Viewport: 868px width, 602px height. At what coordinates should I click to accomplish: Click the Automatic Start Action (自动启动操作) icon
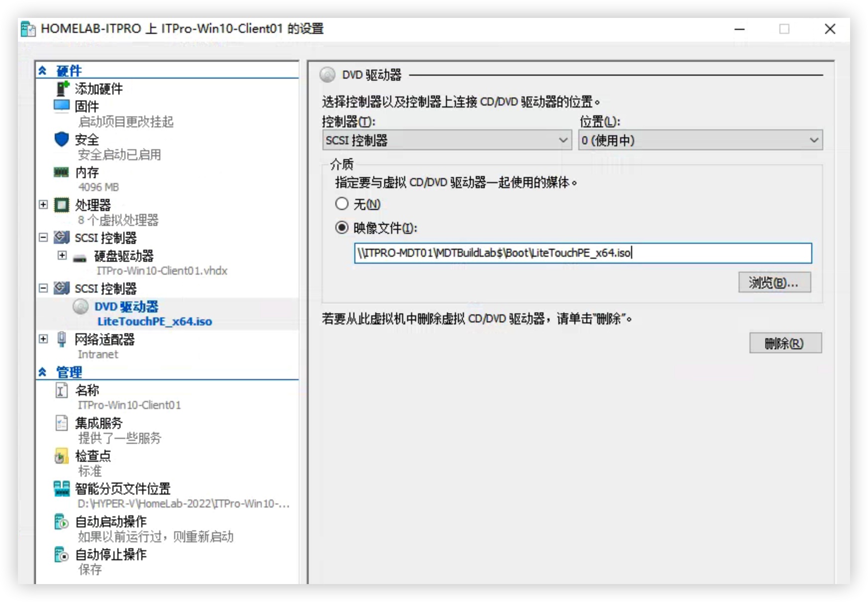coord(61,522)
